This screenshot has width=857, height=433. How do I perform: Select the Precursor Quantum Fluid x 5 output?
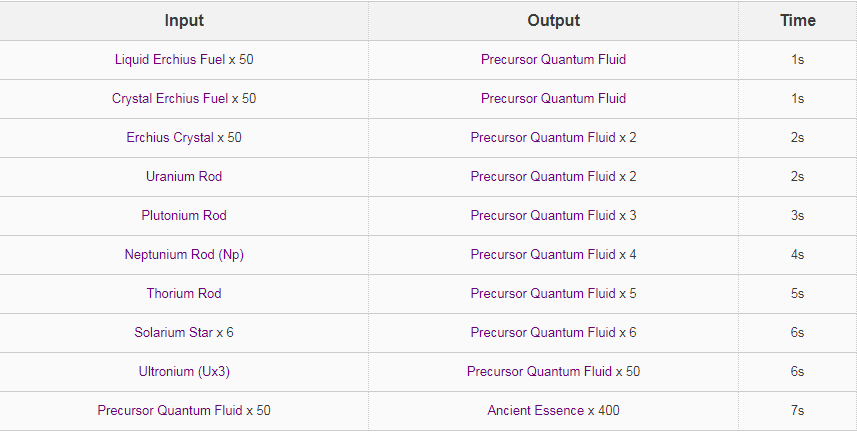tap(545, 294)
